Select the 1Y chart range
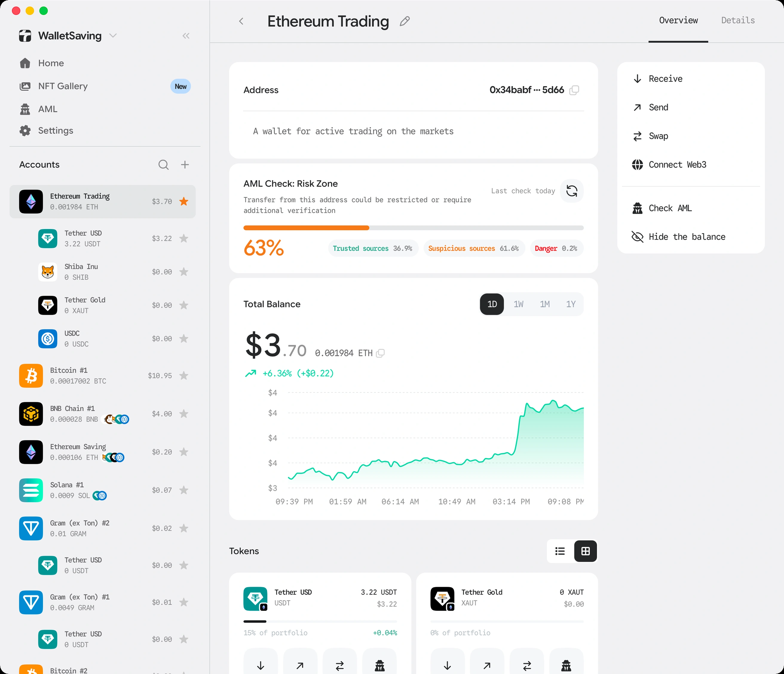The height and width of the screenshot is (674, 784). (x=571, y=304)
